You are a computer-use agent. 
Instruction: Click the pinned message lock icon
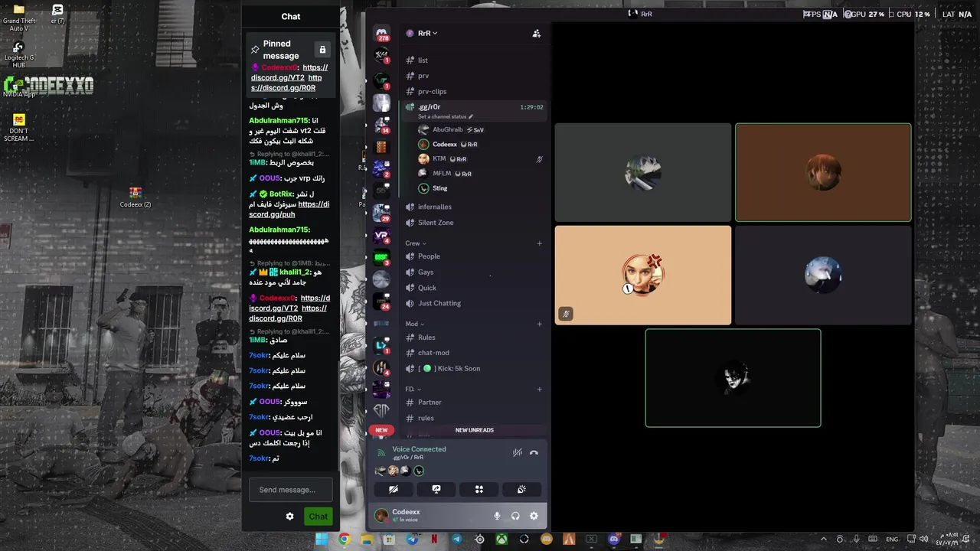coord(322,50)
